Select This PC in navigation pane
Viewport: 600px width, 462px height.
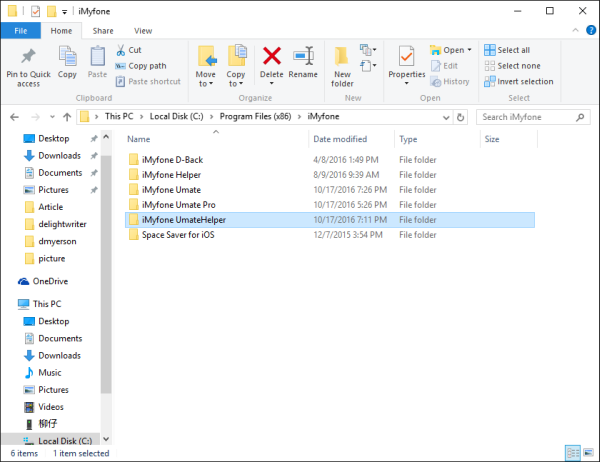pos(40,304)
